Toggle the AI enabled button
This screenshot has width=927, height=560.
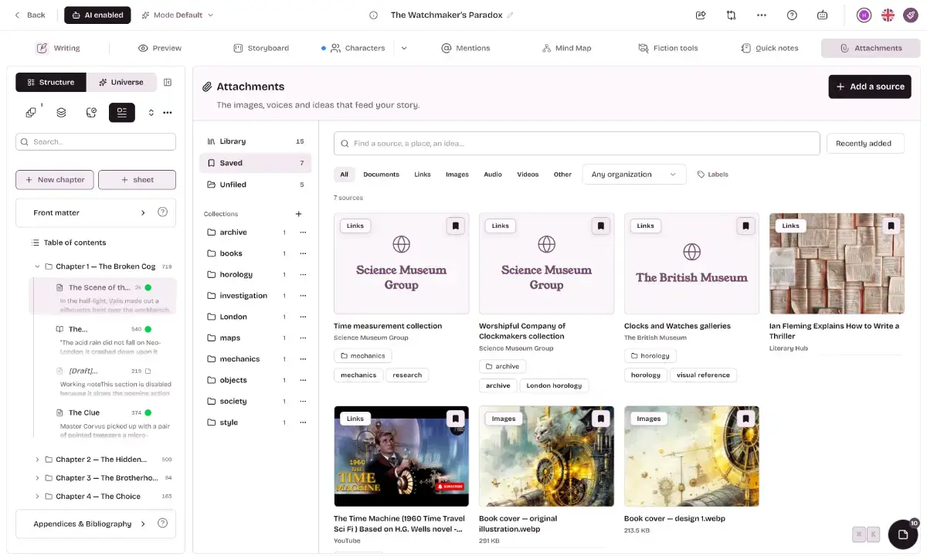(97, 15)
